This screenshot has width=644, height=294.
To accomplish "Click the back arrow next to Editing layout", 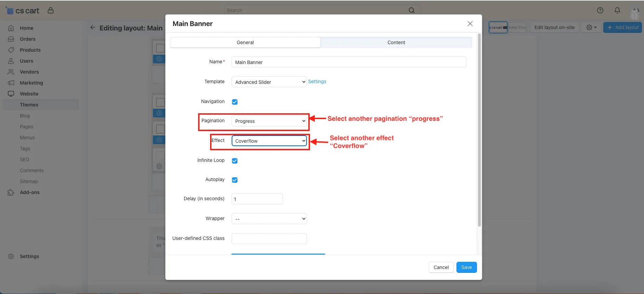I will tap(93, 27).
